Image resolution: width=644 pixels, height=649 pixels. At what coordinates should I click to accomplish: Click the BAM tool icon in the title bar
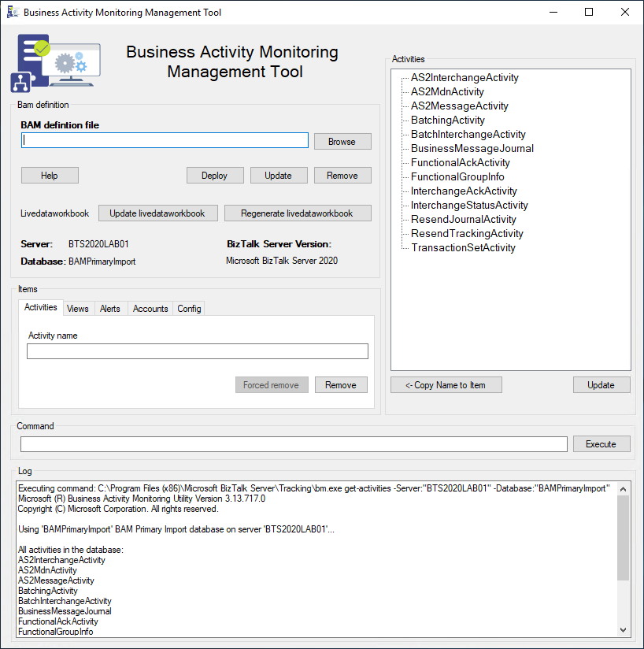point(13,12)
